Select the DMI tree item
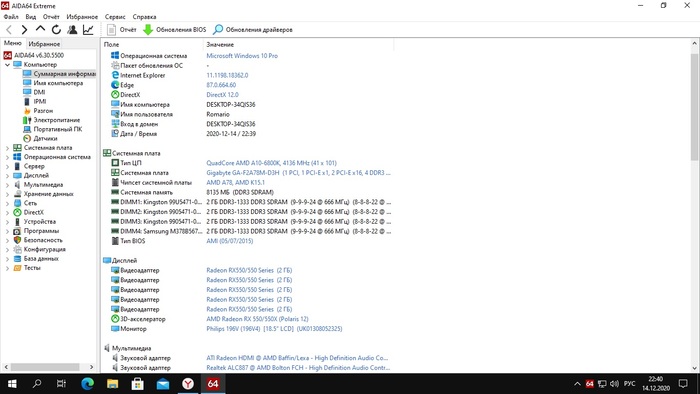 tap(34, 92)
